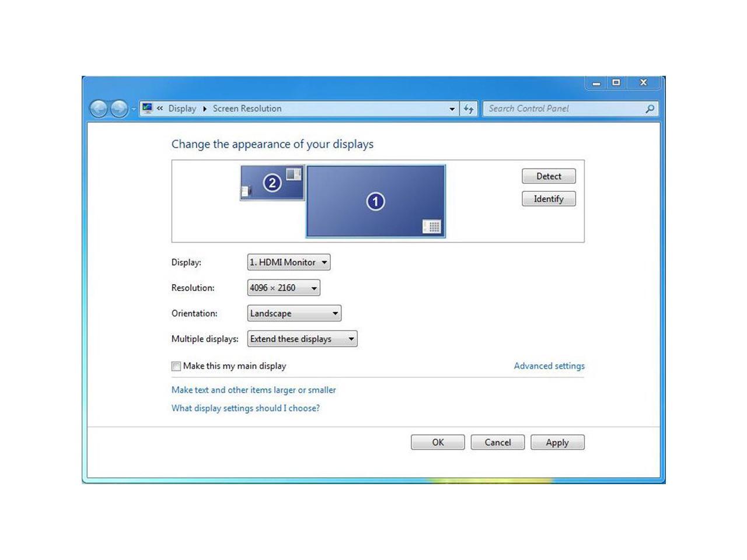Click the Back navigation arrow button
The image size is (747, 560).
pyautogui.click(x=99, y=108)
